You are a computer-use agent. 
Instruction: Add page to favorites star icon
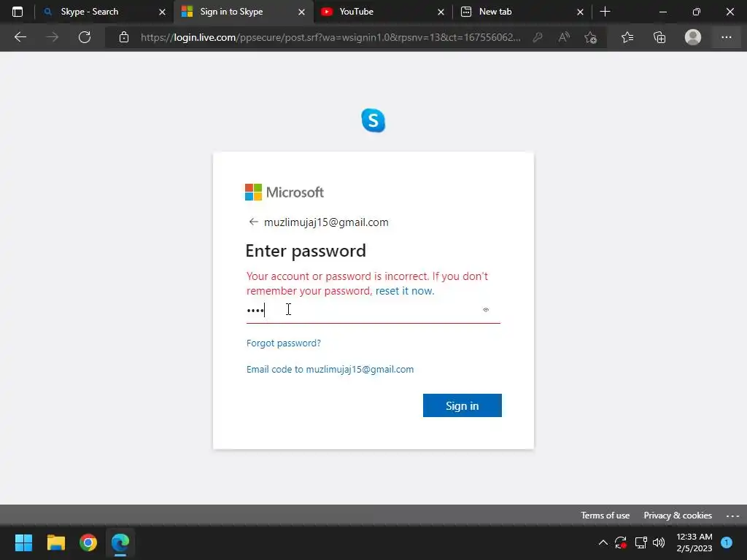click(591, 37)
